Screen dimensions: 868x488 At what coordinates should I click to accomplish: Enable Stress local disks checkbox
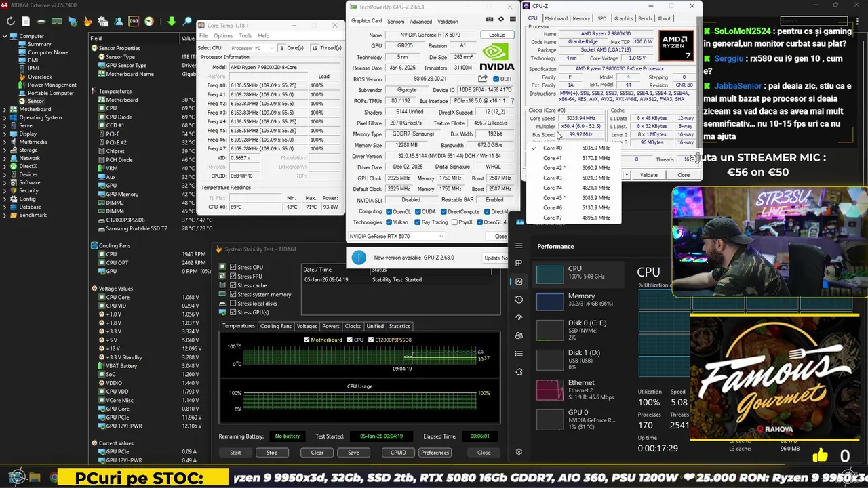[x=233, y=304]
